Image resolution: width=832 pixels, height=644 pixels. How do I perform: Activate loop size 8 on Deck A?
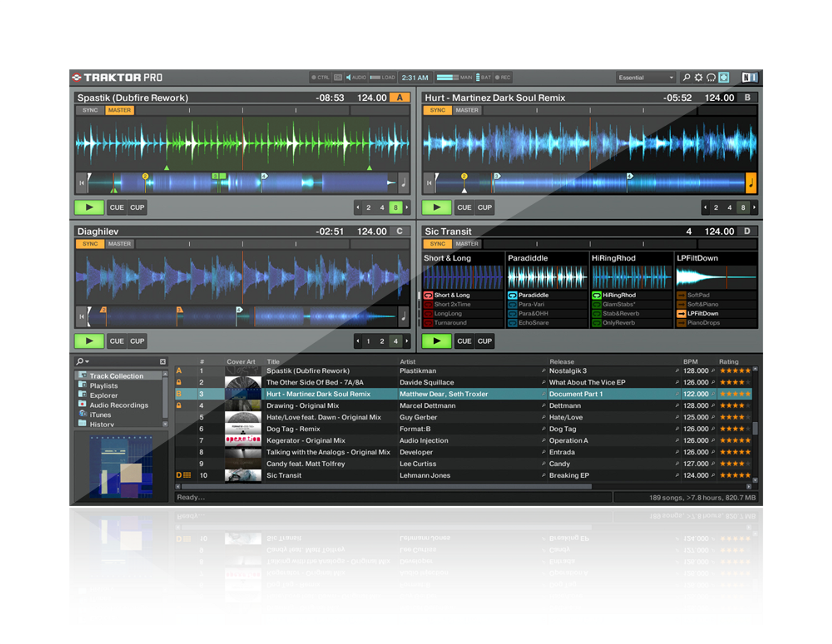pyautogui.click(x=396, y=207)
